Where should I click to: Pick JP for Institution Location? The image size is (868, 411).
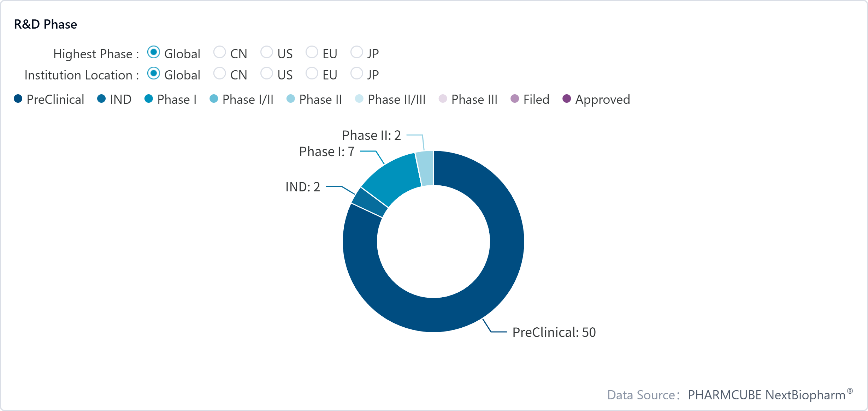[356, 73]
